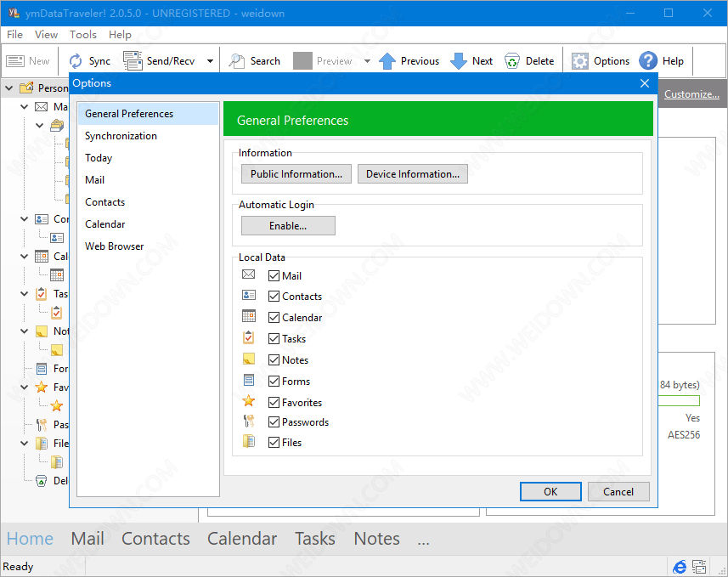Image resolution: width=728 pixels, height=577 pixels.
Task: Click the Previous up-arrow icon
Action: pos(387,61)
